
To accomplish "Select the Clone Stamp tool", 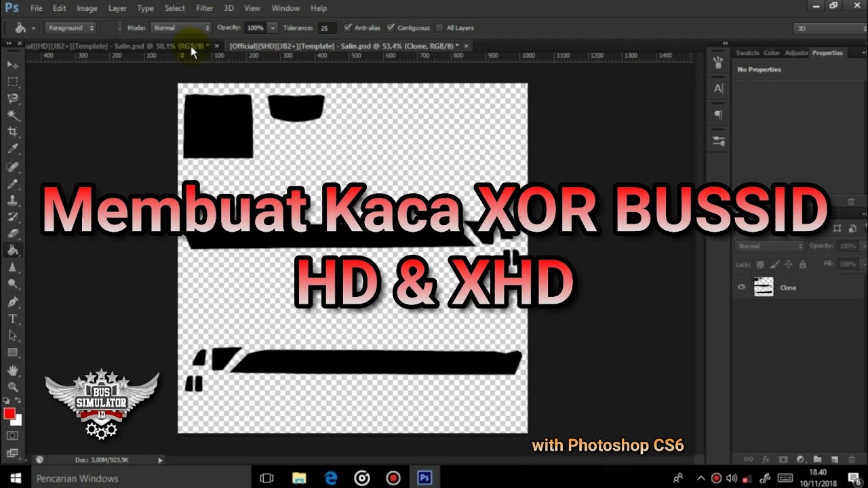I will [12, 200].
